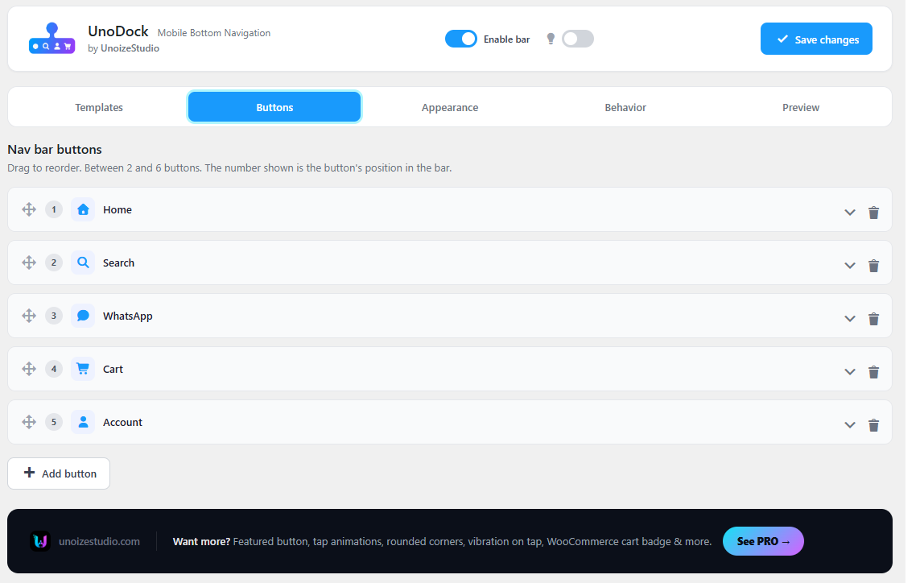This screenshot has height=583, width=924.
Task: Click position number 3 badge
Action: click(x=54, y=316)
